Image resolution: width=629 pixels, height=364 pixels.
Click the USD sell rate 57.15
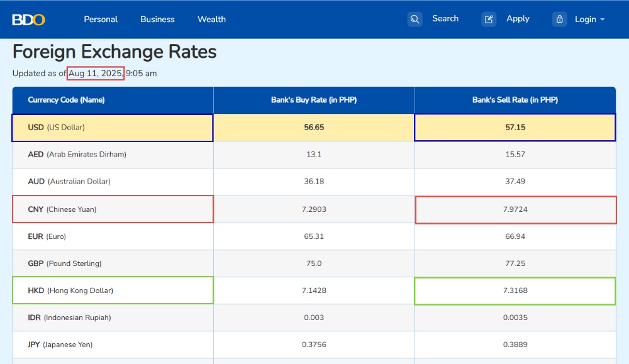tap(515, 128)
